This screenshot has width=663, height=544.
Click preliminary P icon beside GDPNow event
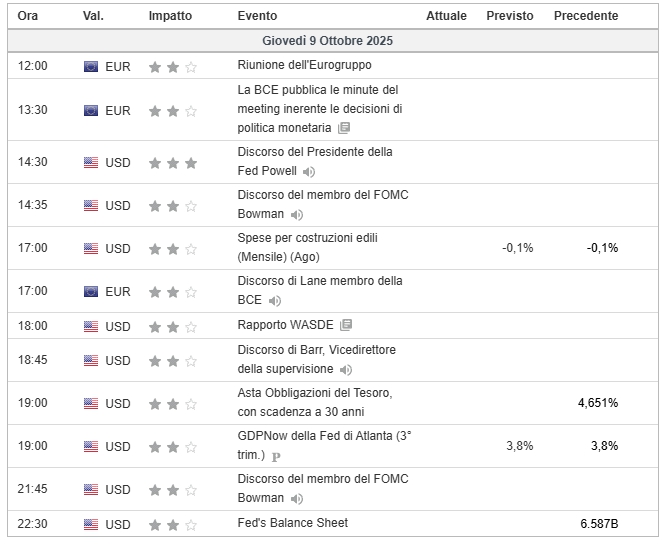point(276,456)
